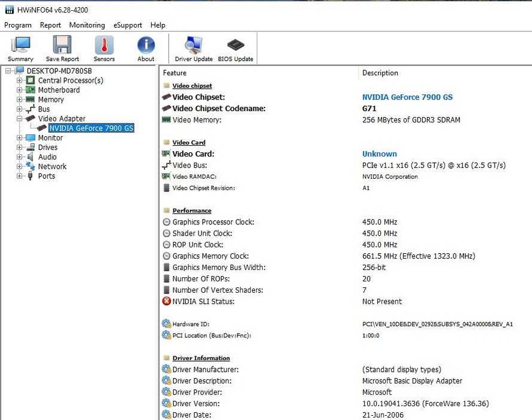Open the Sensors thermometer icon
532x420 pixels.
pyautogui.click(x=104, y=45)
